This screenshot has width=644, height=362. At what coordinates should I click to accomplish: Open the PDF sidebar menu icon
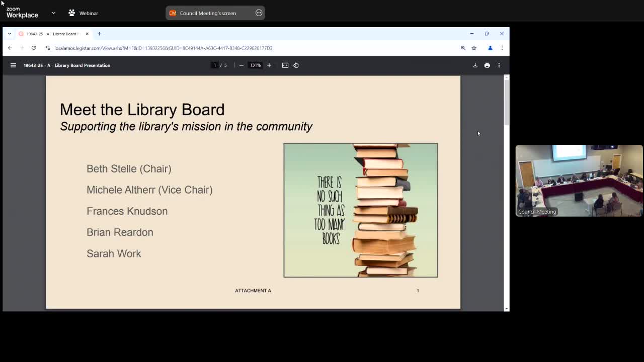pos(14,65)
